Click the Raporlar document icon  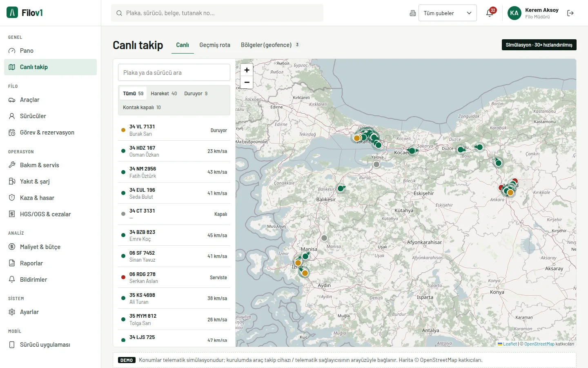pyautogui.click(x=12, y=263)
